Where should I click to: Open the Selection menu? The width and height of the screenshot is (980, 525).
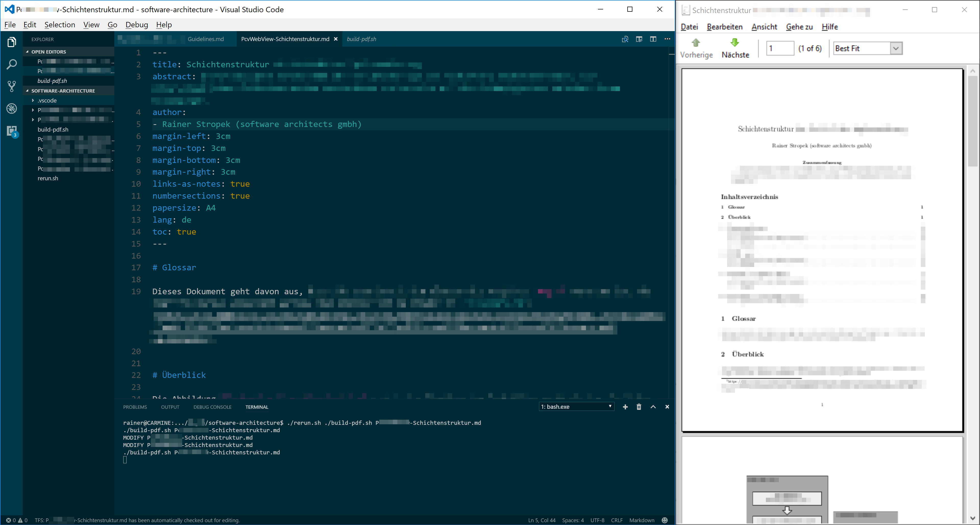(60, 25)
